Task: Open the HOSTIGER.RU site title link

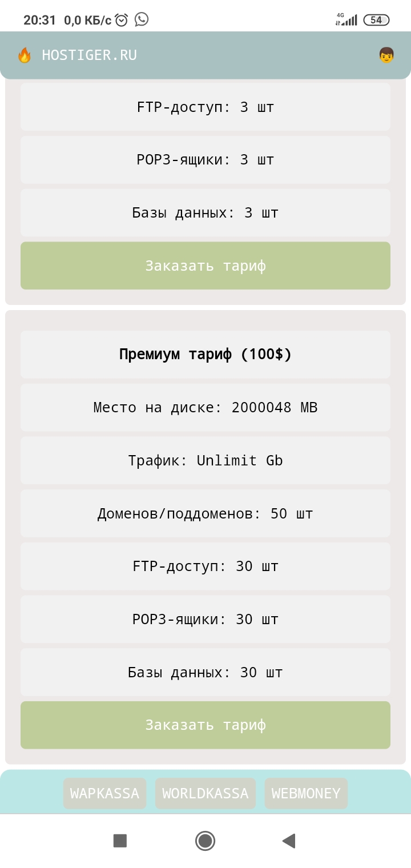Action: (x=89, y=55)
